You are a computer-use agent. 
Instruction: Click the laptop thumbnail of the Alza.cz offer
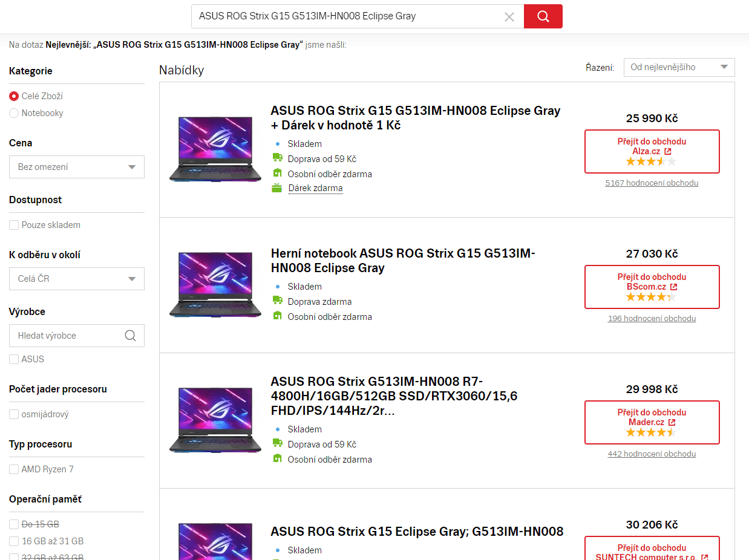click(215, 149)
